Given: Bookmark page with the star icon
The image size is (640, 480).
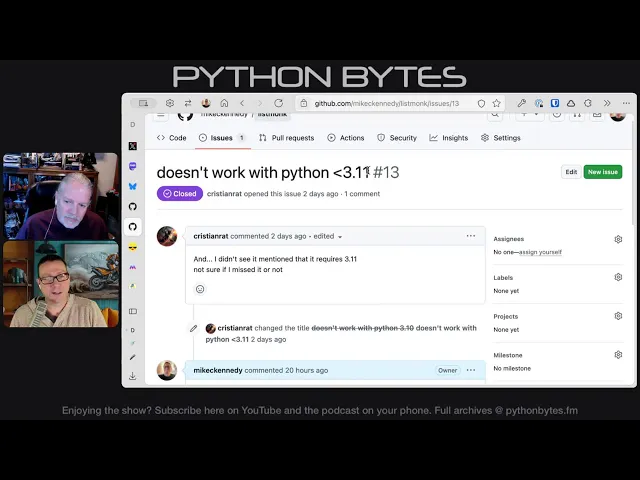Looking at the screenshot, I should [x=496, y=104].
